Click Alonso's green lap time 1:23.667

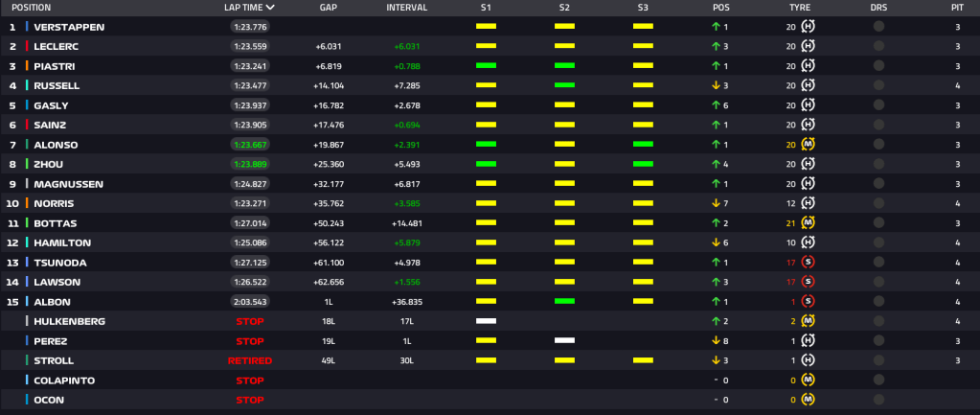click(x=249, y=145)
